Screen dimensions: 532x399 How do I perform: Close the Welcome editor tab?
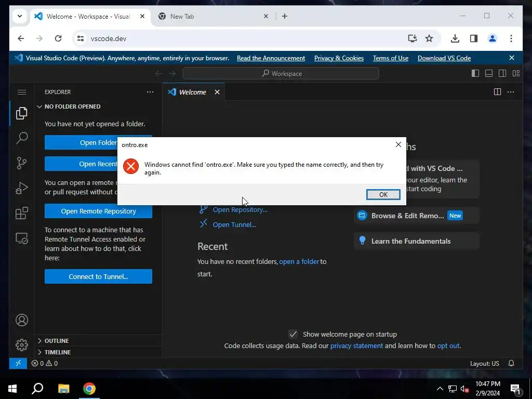pos(217,92)
